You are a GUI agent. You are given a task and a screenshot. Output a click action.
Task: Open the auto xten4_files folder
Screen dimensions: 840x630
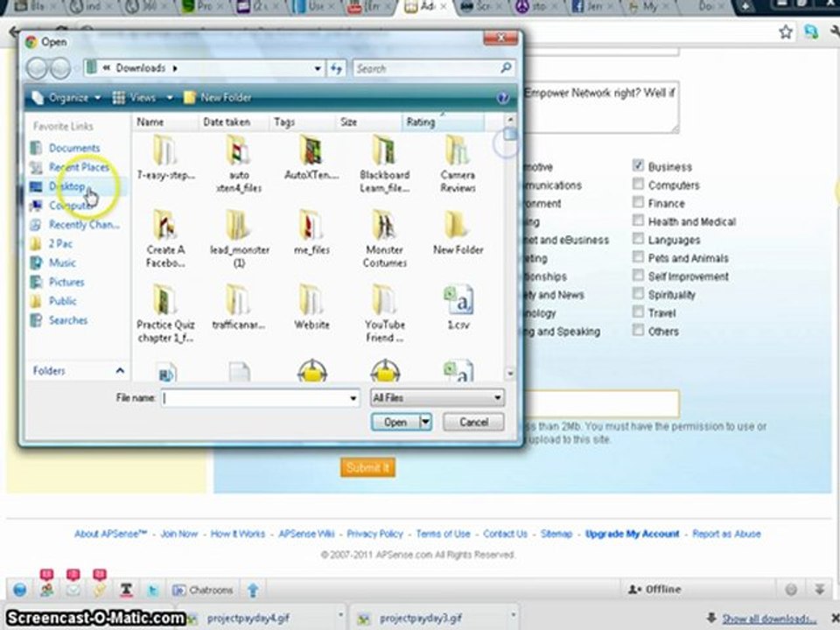[239, 164]
